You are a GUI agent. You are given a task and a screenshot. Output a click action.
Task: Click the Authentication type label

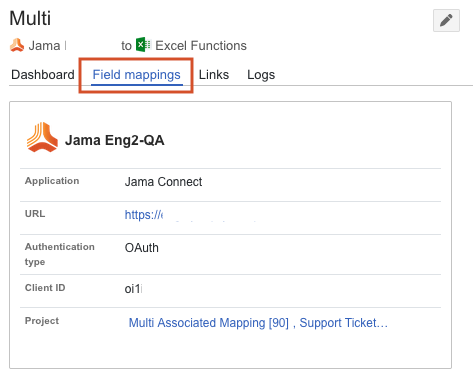coord(60,254)
